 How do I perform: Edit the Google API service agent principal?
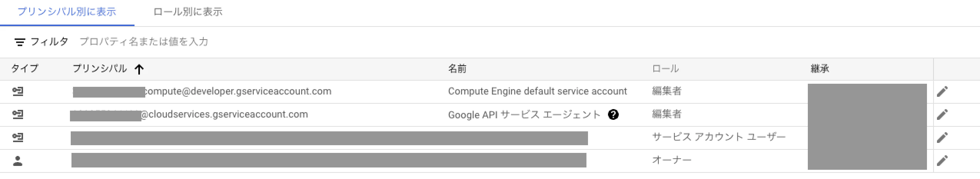pyautogui.click(x=942, y=114)
